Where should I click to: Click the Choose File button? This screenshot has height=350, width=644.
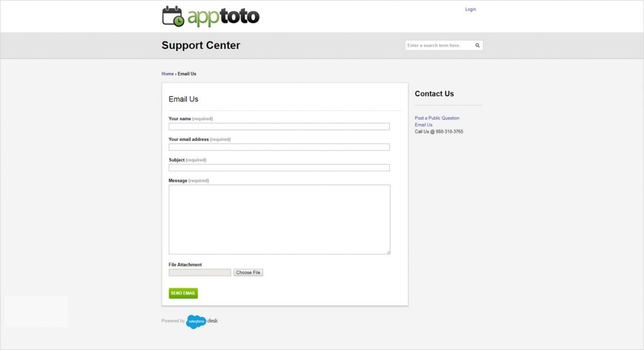(248, 273)
